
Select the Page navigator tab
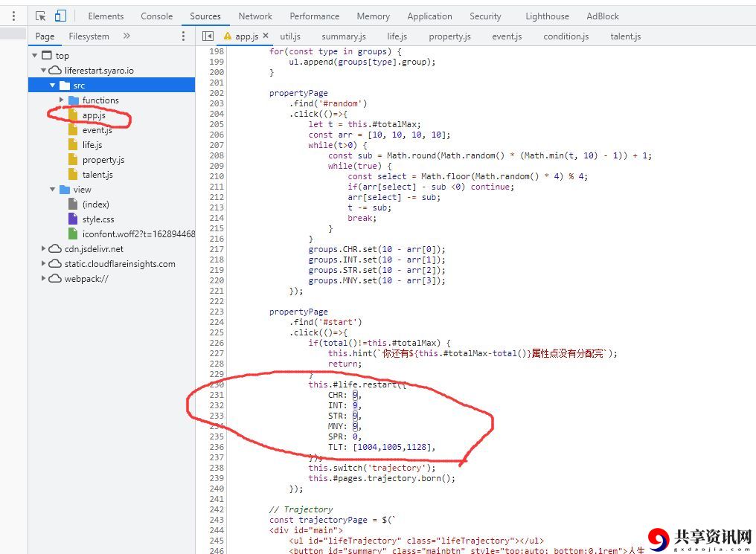(45, 36)
